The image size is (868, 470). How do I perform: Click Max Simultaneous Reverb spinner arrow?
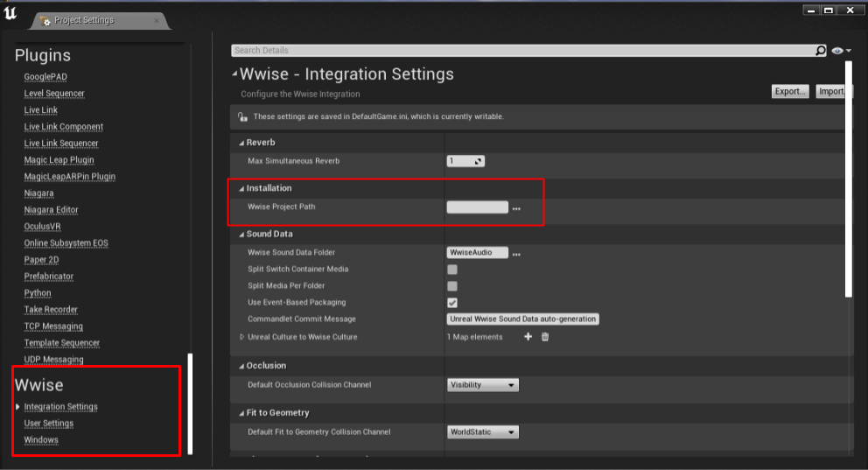[479, 161]
